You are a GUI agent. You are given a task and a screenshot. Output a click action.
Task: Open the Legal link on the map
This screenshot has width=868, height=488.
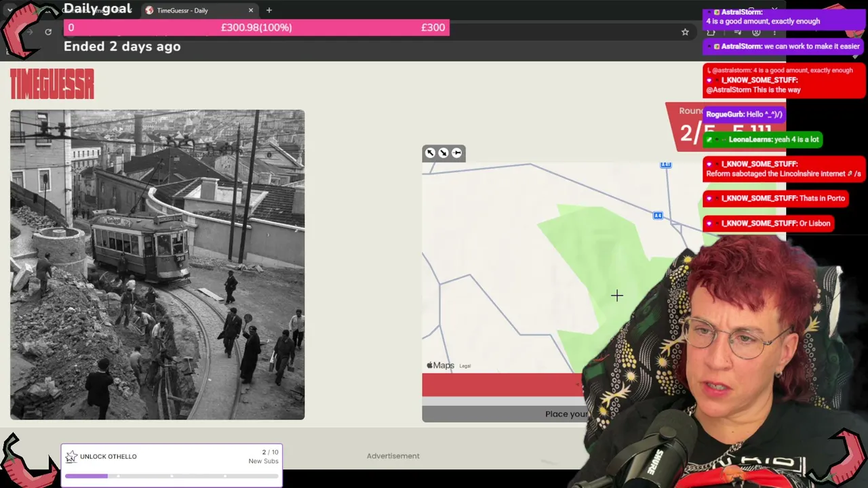(465, 366)
